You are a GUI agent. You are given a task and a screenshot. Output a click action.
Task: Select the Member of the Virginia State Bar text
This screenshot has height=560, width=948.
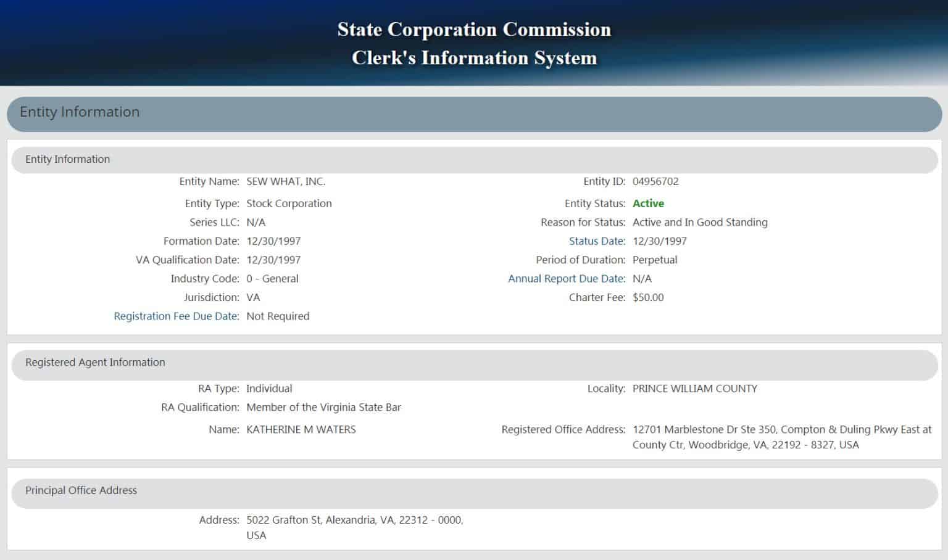[x=323, y=408]
